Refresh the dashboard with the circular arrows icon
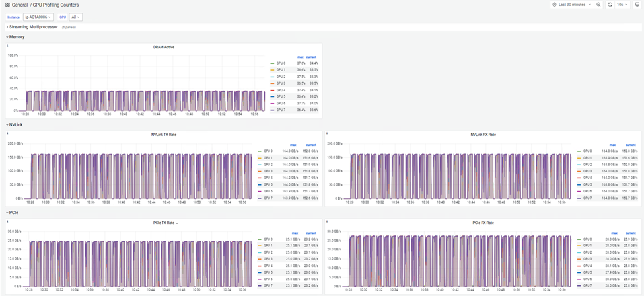The width and height of the screenshot is (644, 296). (x=610, y=5)
